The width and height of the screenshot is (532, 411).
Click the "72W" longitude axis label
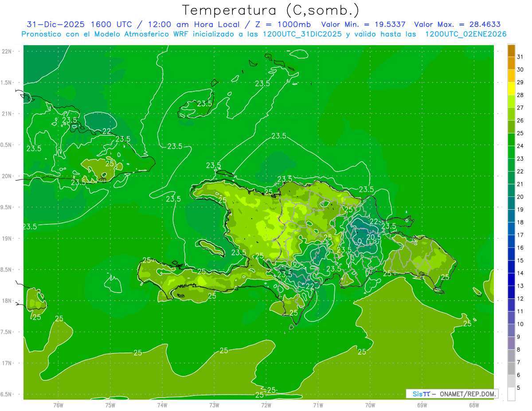[x=266, y=405]
